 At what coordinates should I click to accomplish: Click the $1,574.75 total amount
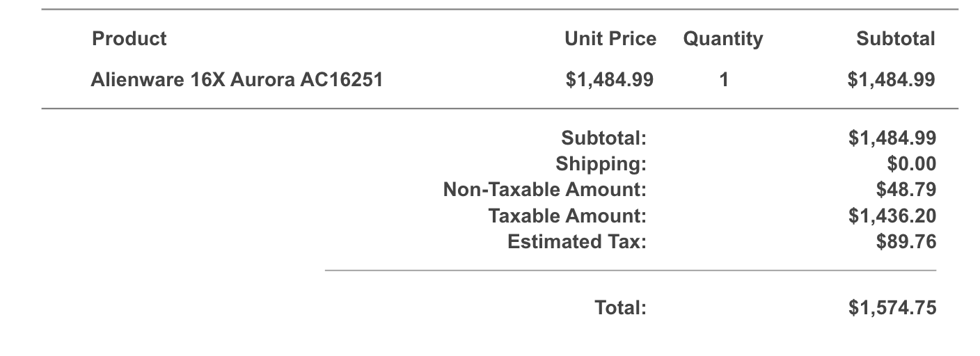[892, 307]
